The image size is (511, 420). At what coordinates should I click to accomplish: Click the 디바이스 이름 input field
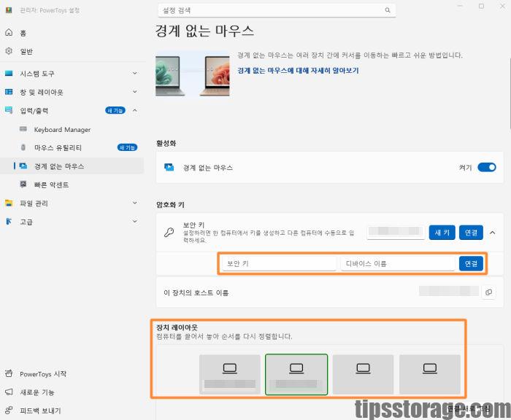click(x=398, y=263)
